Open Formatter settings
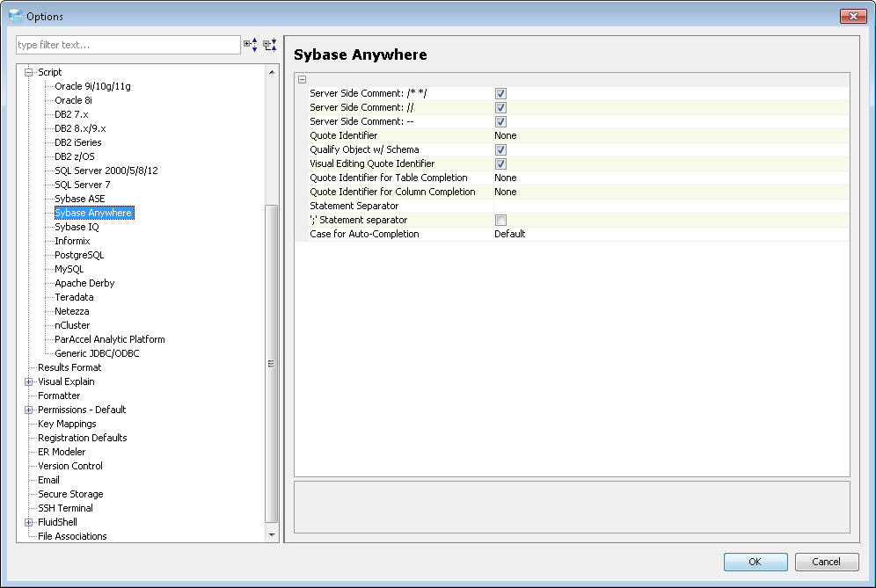The height and width of the screenshot is (588, 876). coord(59,396)
